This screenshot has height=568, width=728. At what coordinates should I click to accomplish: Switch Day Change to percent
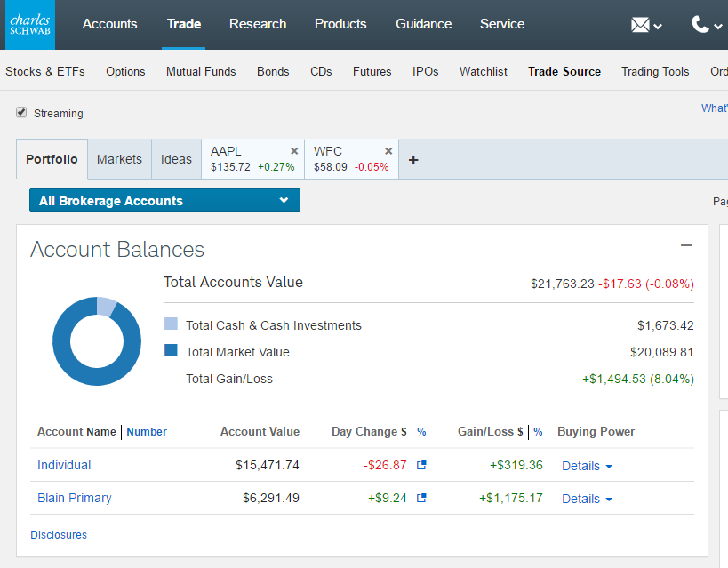point(421,431)
